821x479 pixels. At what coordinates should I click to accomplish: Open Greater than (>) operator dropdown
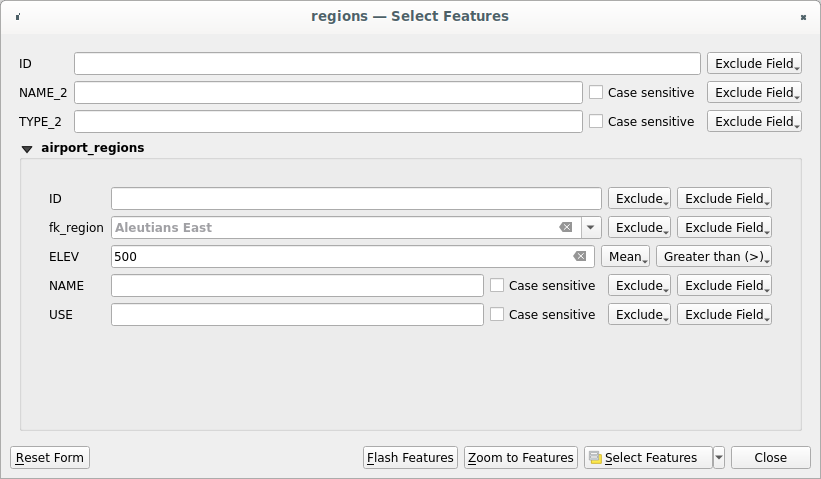coord(714,257)
